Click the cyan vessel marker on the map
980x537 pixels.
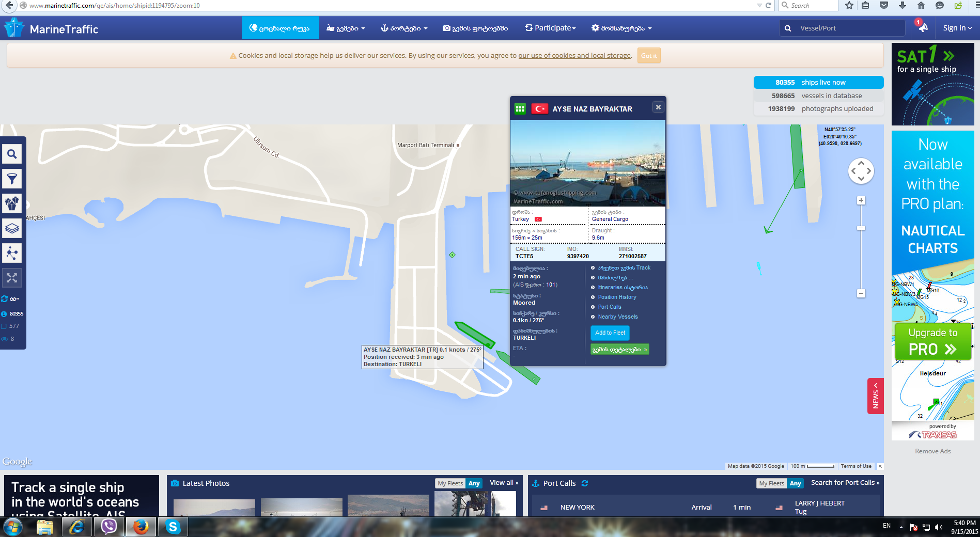[759, 267]
